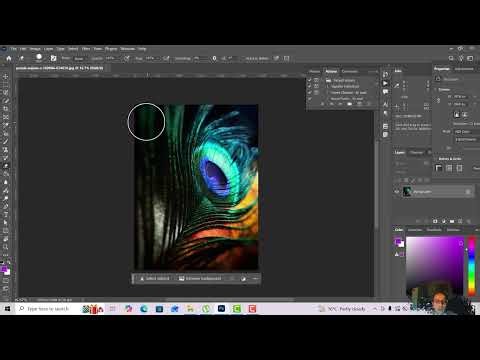Toggle the third action's checkmark in Actions panel
This screenshot has width=480, height=360.
(310, 92)
